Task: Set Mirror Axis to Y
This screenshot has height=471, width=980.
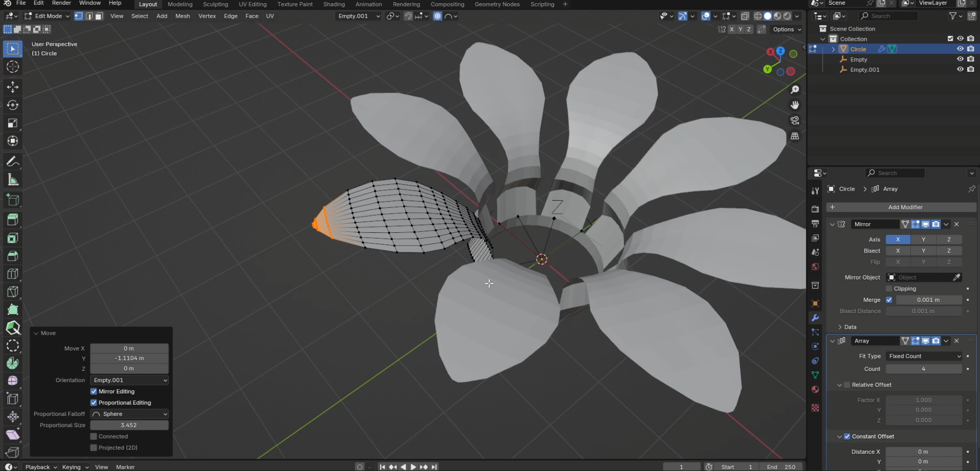Action: [x=923, y=239]
